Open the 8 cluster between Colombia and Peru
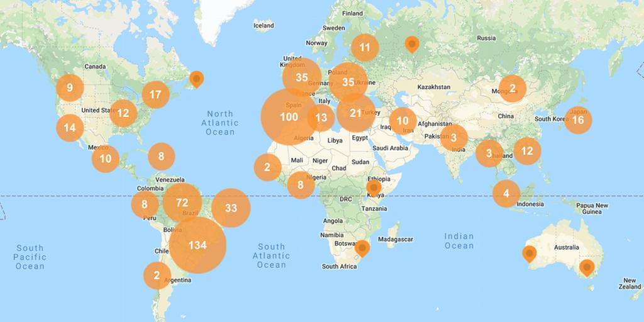The width and height of the screenshot is (644, 322). point(145,204)
